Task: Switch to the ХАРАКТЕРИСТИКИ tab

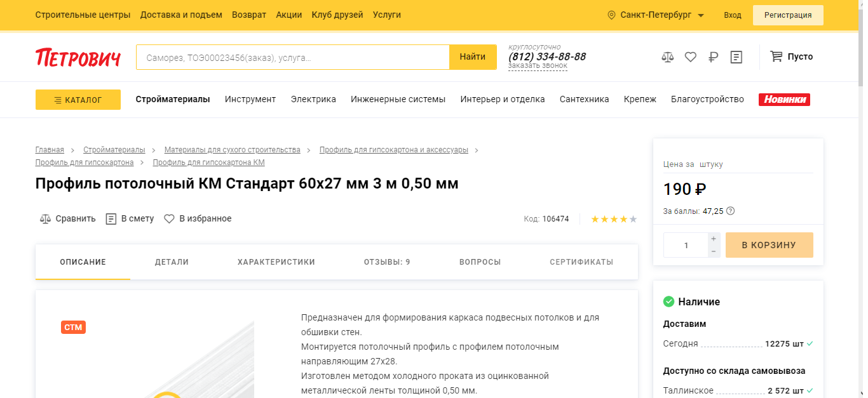Action: (x=276, y=262)
